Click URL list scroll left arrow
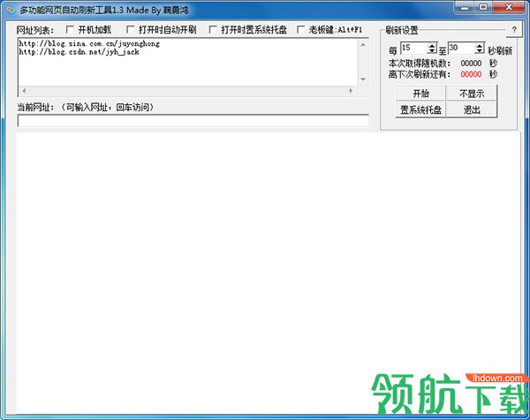The height and width of the screenshot is (420, 530). coord(24,91)
